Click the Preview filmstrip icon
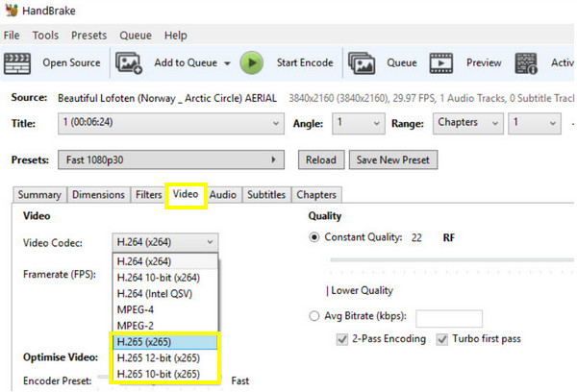The width and height of the screenshot is (577, 392). click(x=441, y=63)
